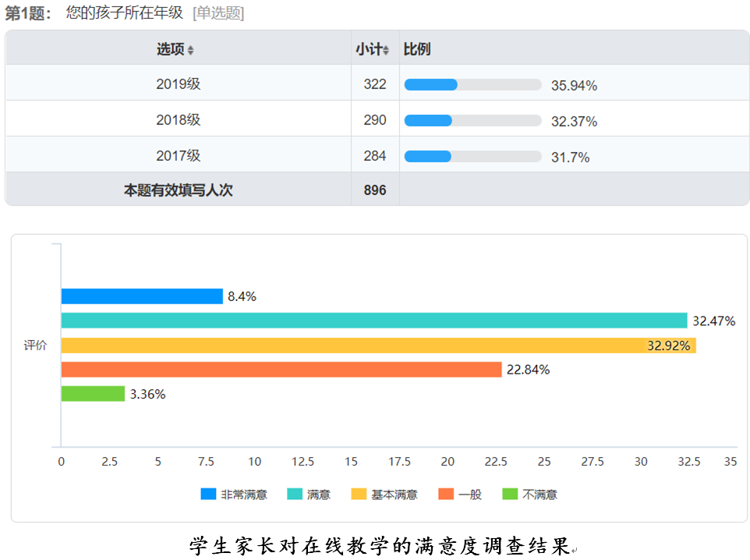Click the 35.94% progress bar
The width and height of the screenshot is (750, 560).
472,85
